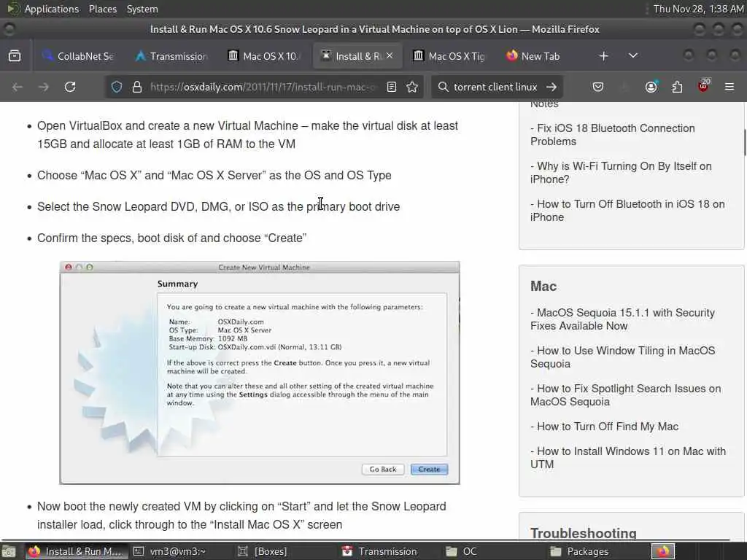
Task: Click the padlock site info icon
Action: point(137,87)
